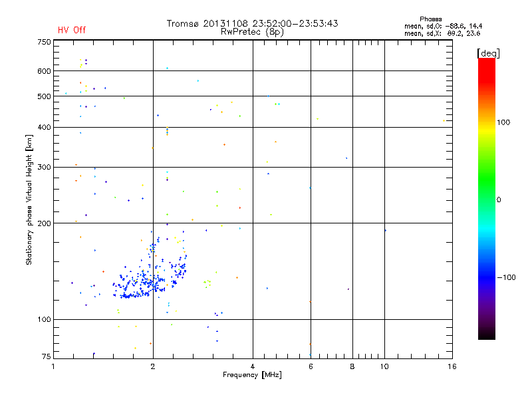Click the y-axis '75' tick label
The width and height of the screenshot is (532, 399).
click(x=47, y=356)
